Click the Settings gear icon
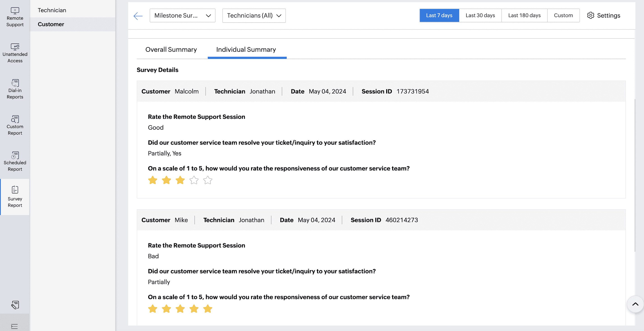644x331 pixels. click(590, 16)
